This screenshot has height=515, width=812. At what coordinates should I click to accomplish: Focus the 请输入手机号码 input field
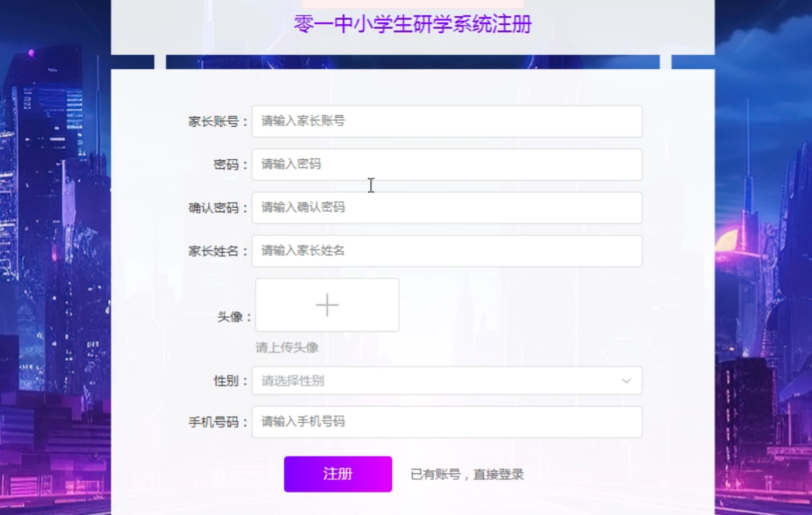point(447,422)
